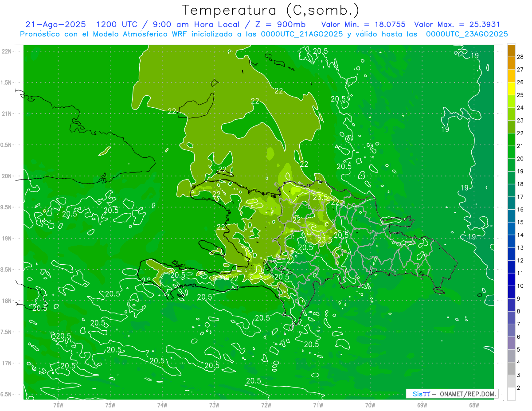
Task: Pick the orange swatch between 27 and 28
Action: point(512,63)
